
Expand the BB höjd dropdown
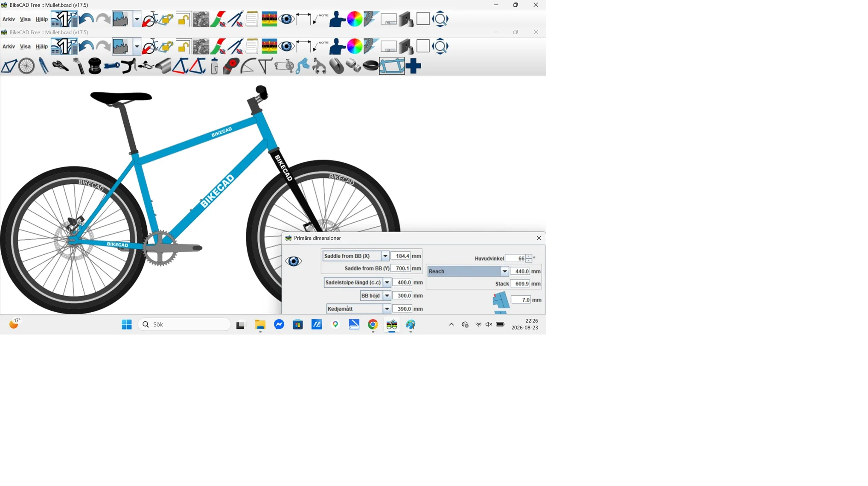pos(387,296)
